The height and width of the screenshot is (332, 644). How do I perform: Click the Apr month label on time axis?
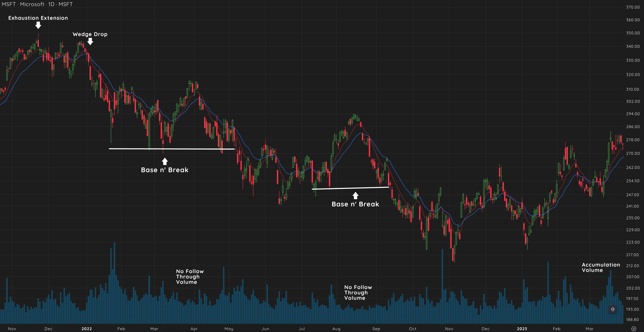194,329
